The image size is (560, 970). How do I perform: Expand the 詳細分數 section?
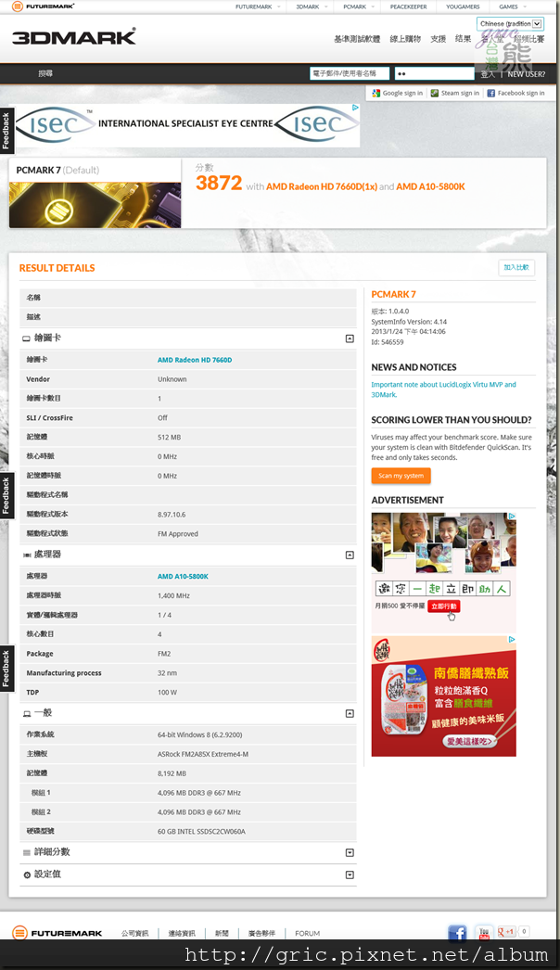pos(350,852)
